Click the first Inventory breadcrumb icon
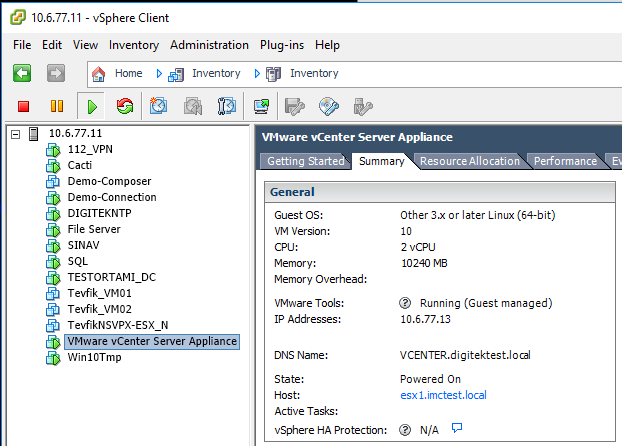Screen dimensions: 622x446 [x=176, y=74]
